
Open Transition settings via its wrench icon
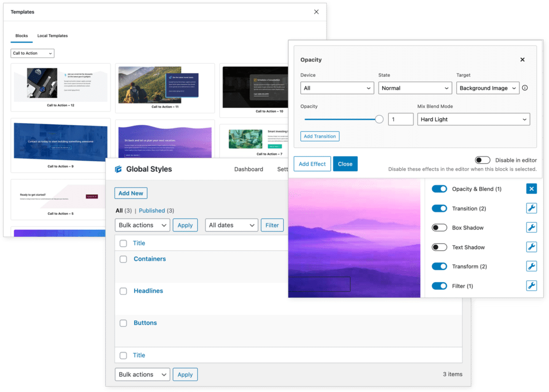click(531, 208)
